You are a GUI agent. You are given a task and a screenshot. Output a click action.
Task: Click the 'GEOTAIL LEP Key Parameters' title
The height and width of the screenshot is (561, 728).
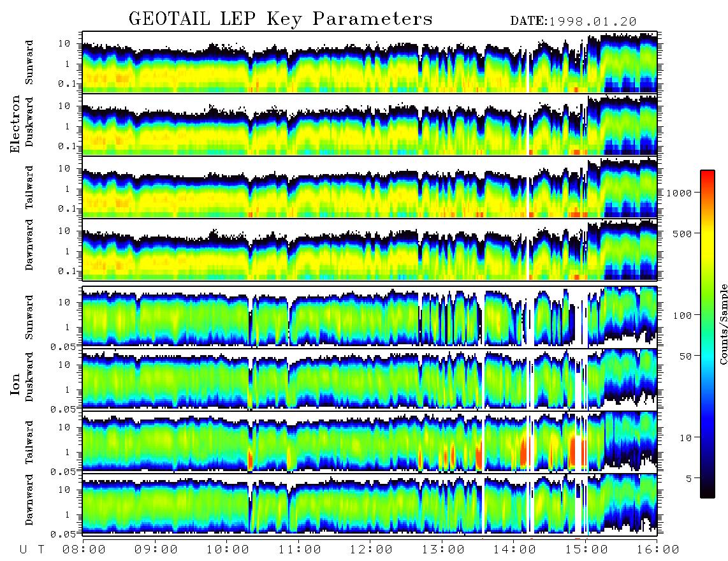click(280, 19)
